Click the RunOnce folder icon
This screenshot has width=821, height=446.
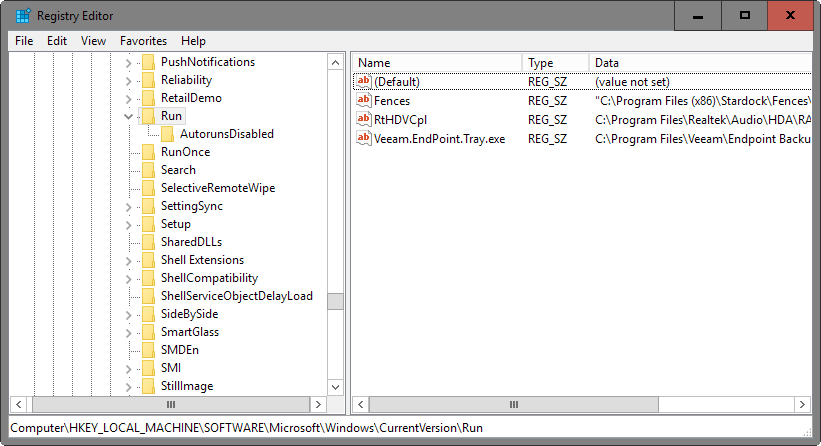(x=149, y=152)
